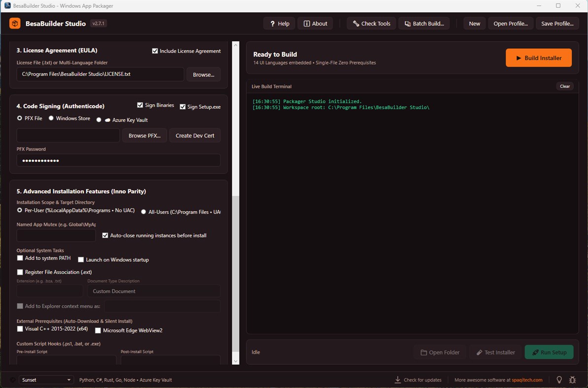Viewport: 588px width, 388px height.
Task: Click the app icon in the title bar
Action: [x=7, y=5]
